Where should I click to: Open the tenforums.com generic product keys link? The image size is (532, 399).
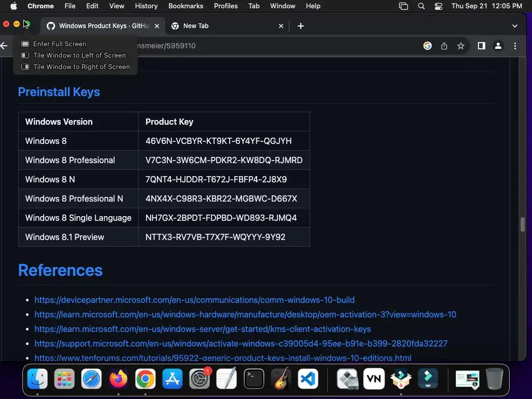(223, 358)
